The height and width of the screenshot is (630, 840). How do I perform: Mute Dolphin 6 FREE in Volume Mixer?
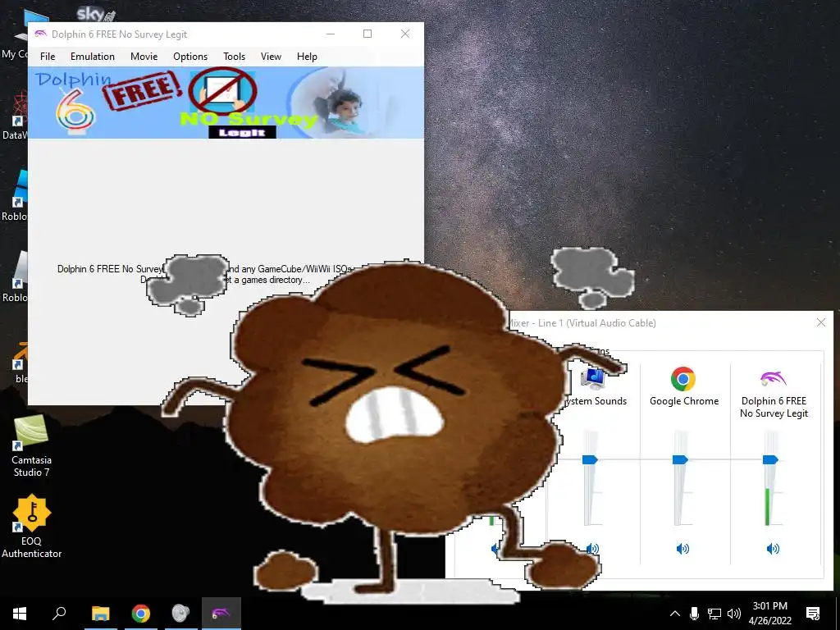(x=773, y=549)
